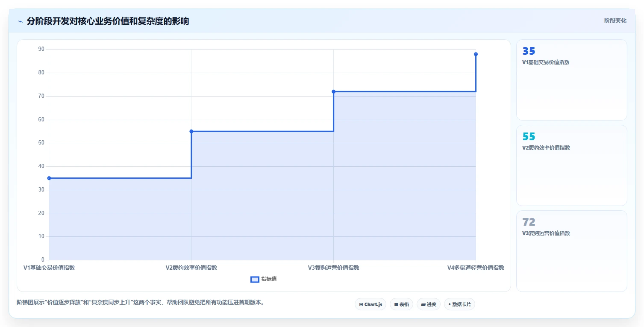Screen dimensions: 644x327
Task: Select the 进度 tag button
Action: tap(429, 304)
